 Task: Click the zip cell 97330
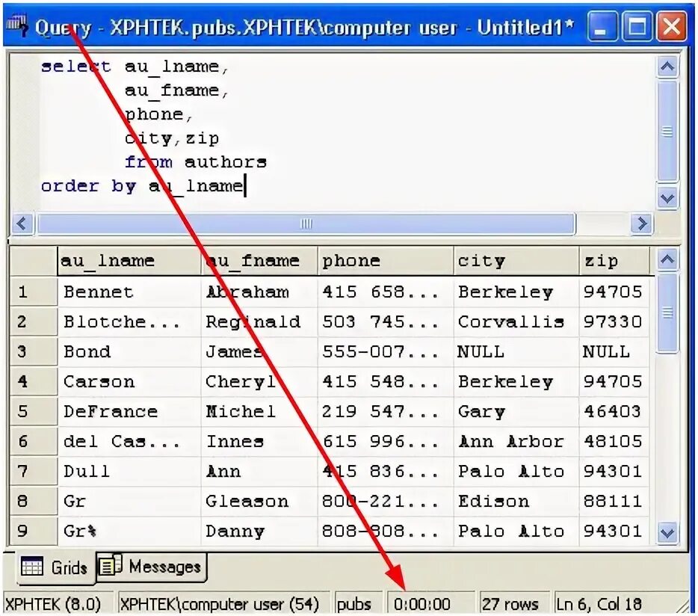coord(614,322)
